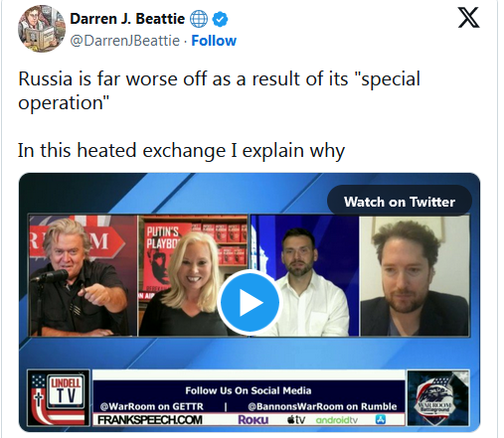Open Darren J. Beattie's profile avatar
Screen dimensions: 504x438
(42, 29)
